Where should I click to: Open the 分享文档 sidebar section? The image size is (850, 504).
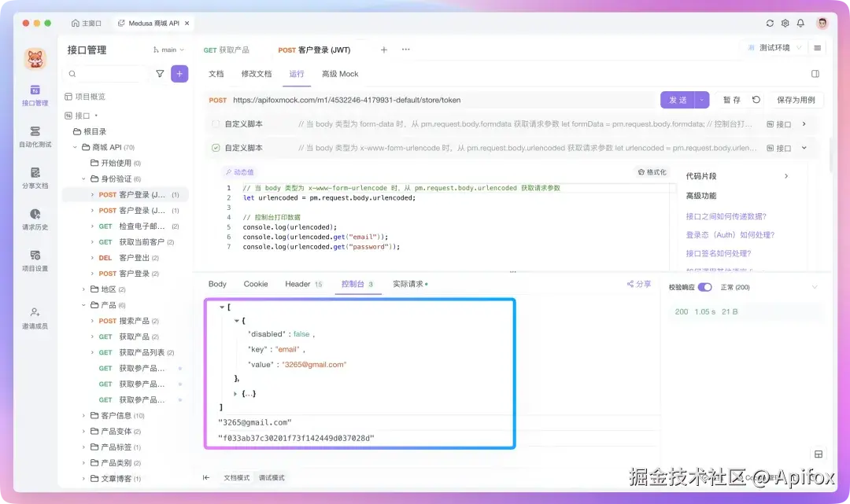pyautogui.click(x=35, y=178)
